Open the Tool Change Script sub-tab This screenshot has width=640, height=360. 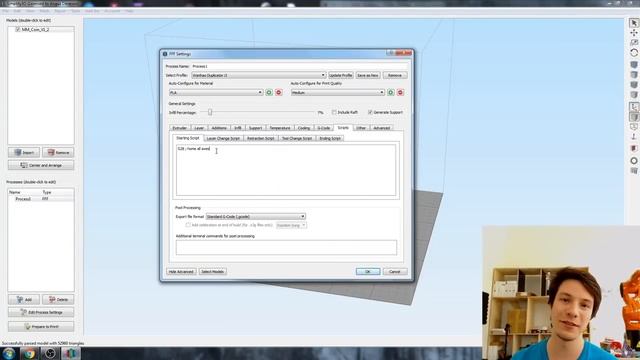(297, 138)
